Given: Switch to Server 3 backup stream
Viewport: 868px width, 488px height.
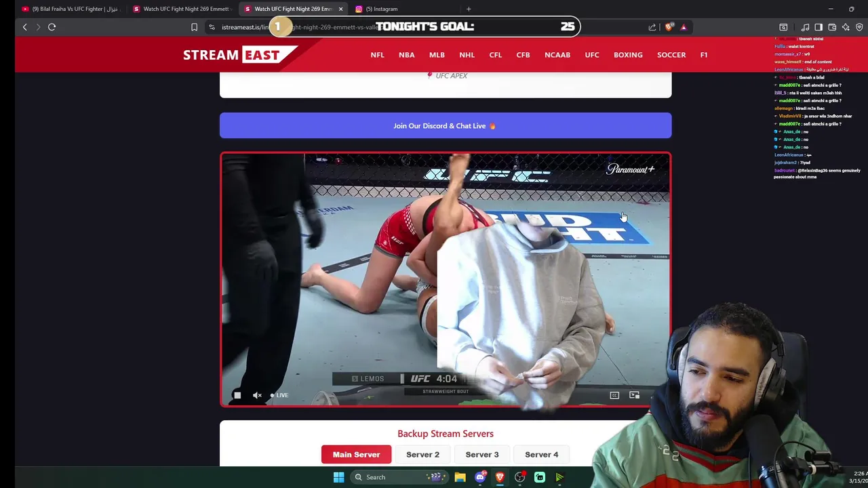Looking at the screenshot, I should pyautogui.click(x=482, y=455).
